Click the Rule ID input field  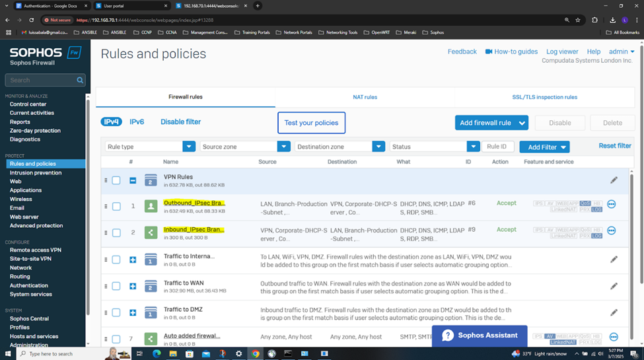499,146
